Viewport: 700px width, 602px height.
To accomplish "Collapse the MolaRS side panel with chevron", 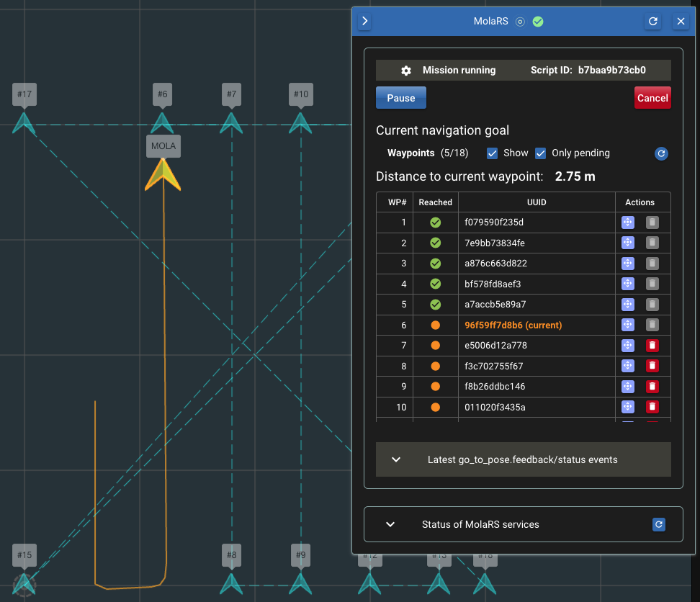I will [365, 22].
